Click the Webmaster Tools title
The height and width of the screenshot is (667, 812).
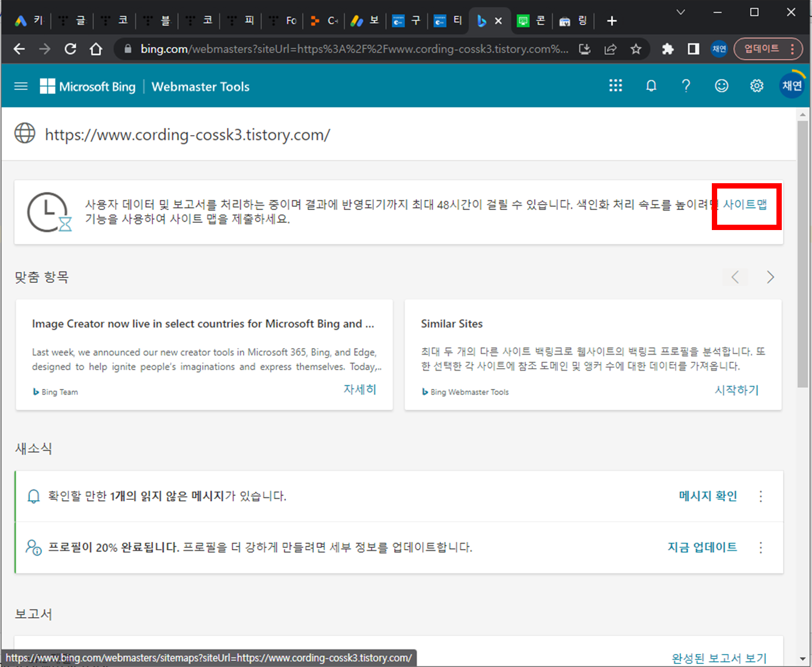coord(200,87)
